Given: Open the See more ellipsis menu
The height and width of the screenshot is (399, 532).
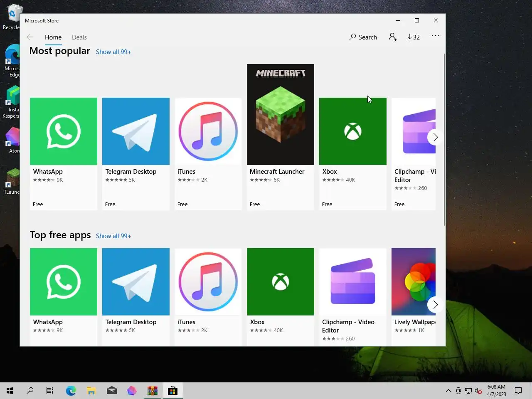Looking at the screenshot, I should tap(435, 36).
